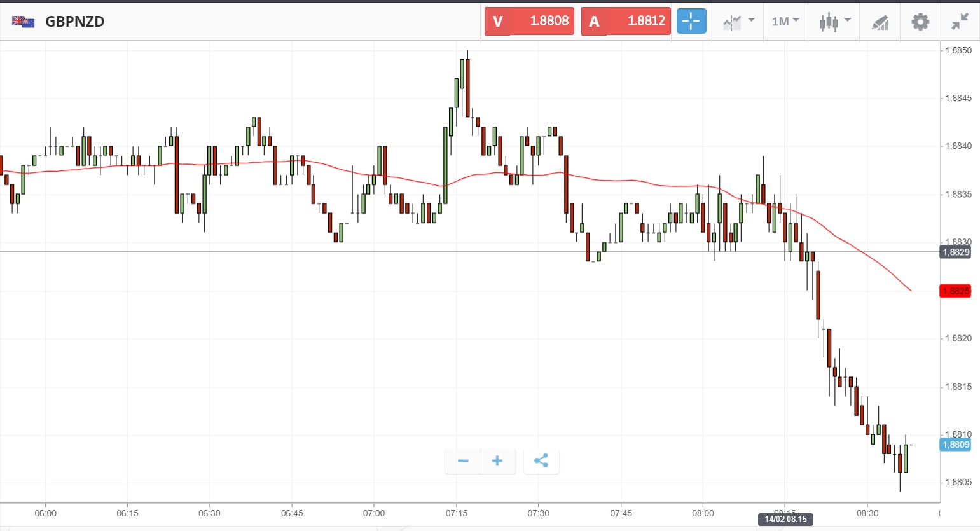Click the buy button showing 1.8812

tap(626, 21)
